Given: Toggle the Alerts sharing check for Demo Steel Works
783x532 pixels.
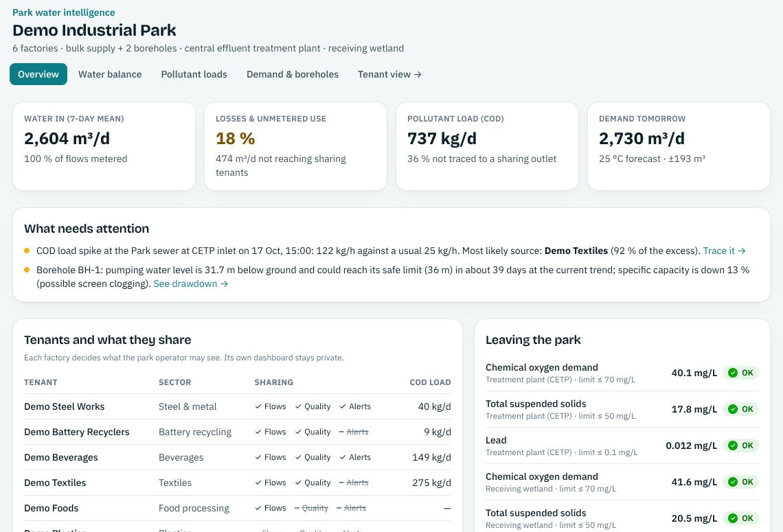Looking at the screenshot, I should click(x=355, y=407).
